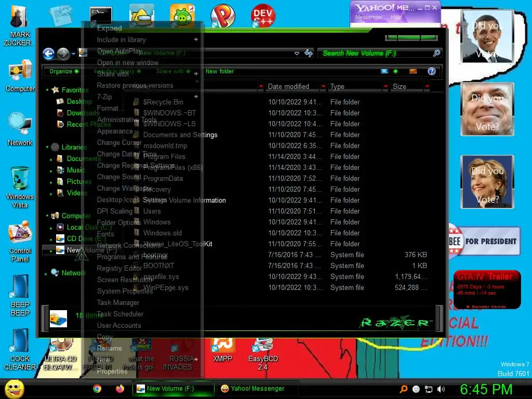Screen dimensions: 532x399
Task: Click the magnifier tray icon
Action: tap(404, 389)
